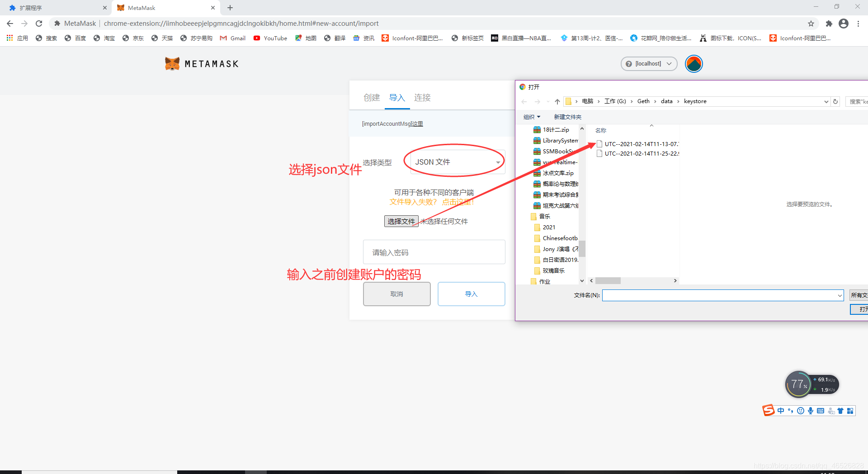
Task: Toggle Sogou Chinese/English 中 mode
Action: click(x=781, y=411)
